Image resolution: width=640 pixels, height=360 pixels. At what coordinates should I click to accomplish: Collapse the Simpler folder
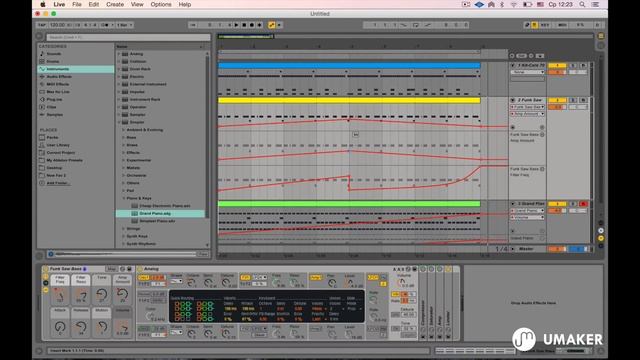coord(119,122)
